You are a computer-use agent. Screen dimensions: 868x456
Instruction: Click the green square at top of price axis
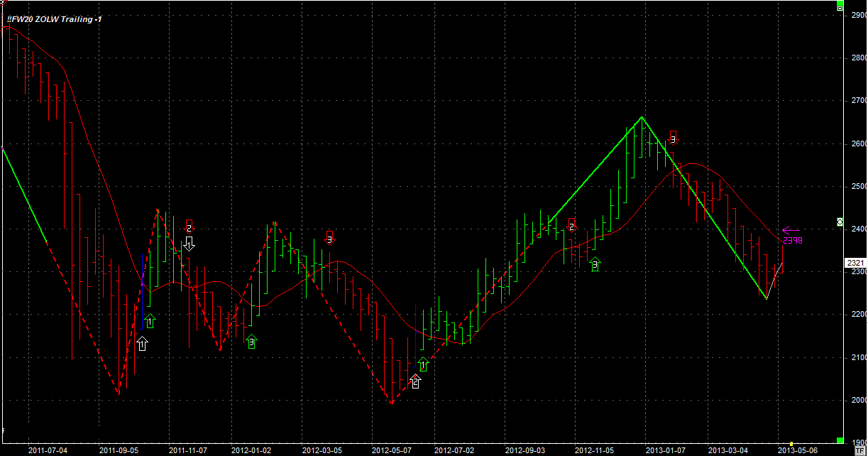click(840, 7)
